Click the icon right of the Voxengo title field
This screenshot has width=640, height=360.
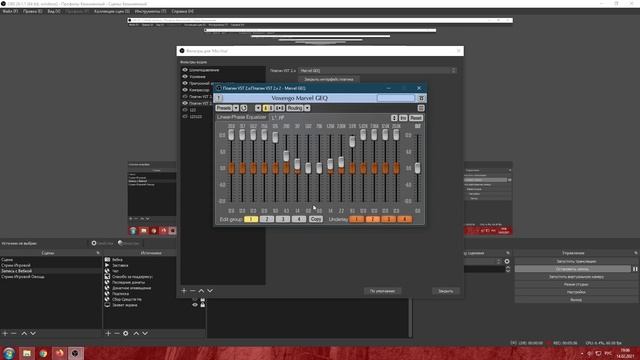coord(421,98)
